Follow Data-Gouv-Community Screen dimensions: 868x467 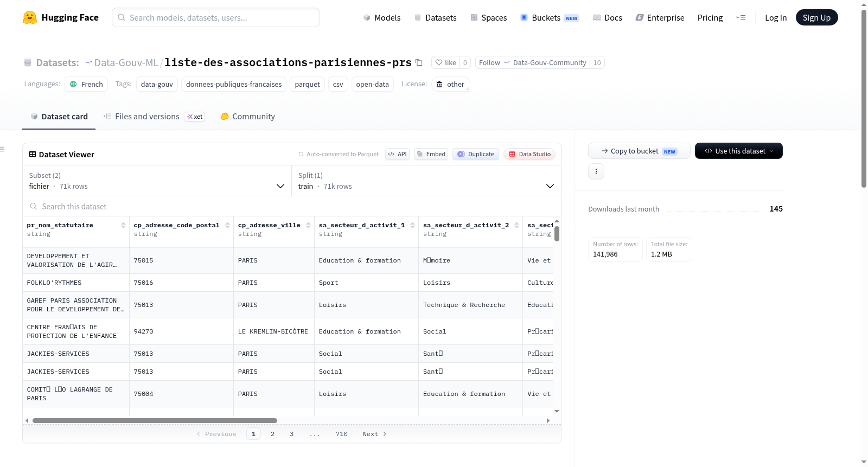533,62
